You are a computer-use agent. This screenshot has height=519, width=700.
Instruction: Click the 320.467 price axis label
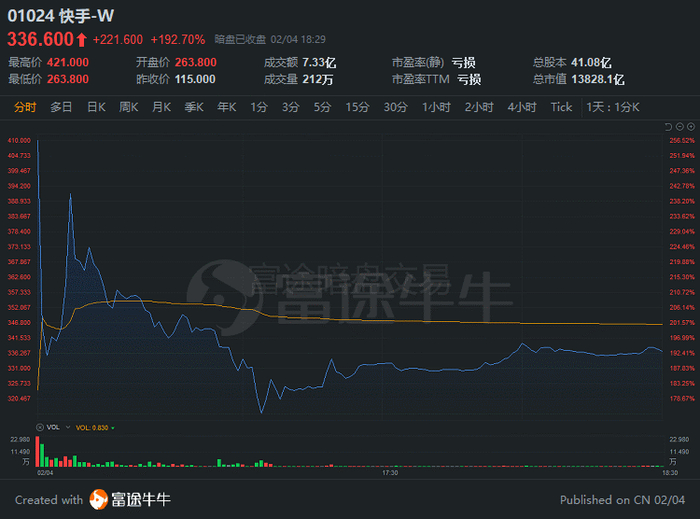(19, 399)
